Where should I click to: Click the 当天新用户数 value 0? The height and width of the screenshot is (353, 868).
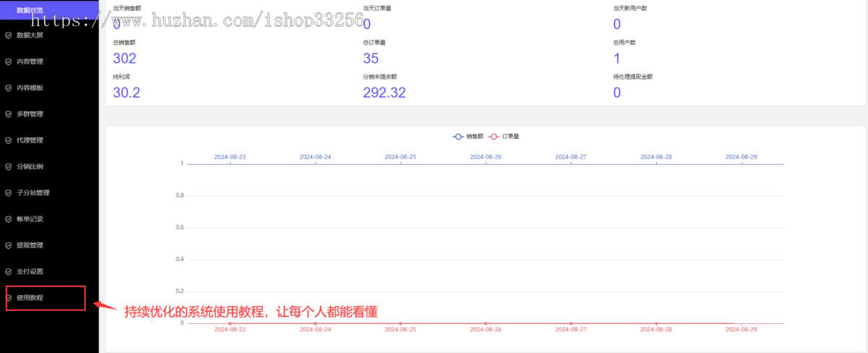pos(617,25)
